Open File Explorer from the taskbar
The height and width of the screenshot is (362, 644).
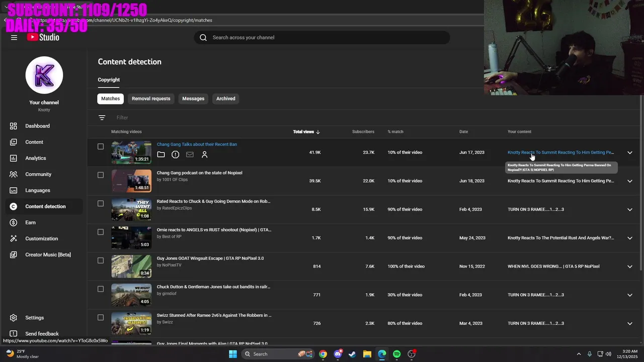(367, 354)
